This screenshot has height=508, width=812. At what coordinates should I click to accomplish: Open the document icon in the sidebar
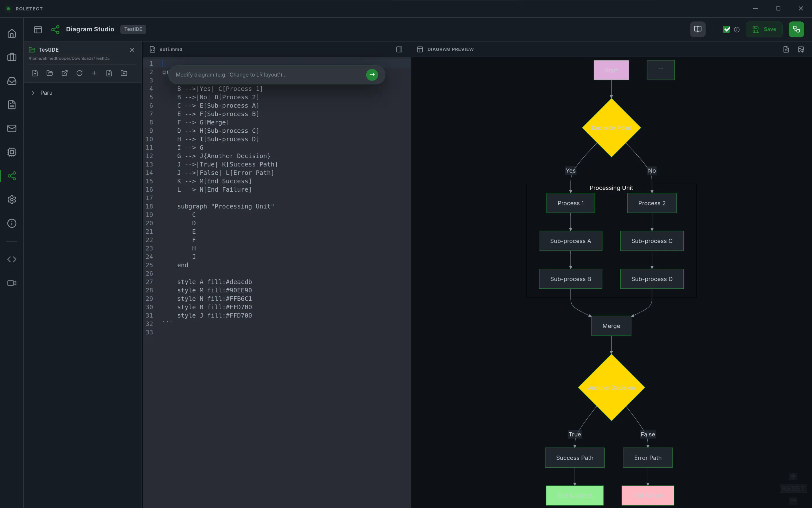click(12, 105)
